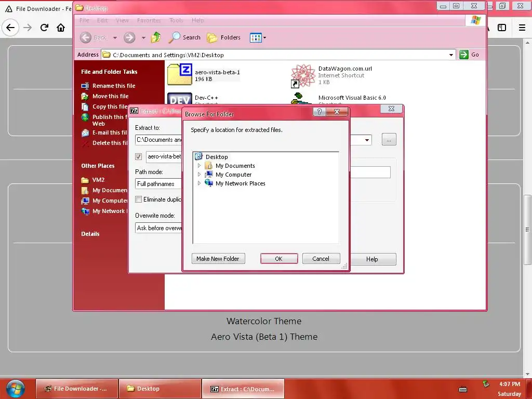Click the Go button next to address bar
532x399 pixels.
coord(469,55)
